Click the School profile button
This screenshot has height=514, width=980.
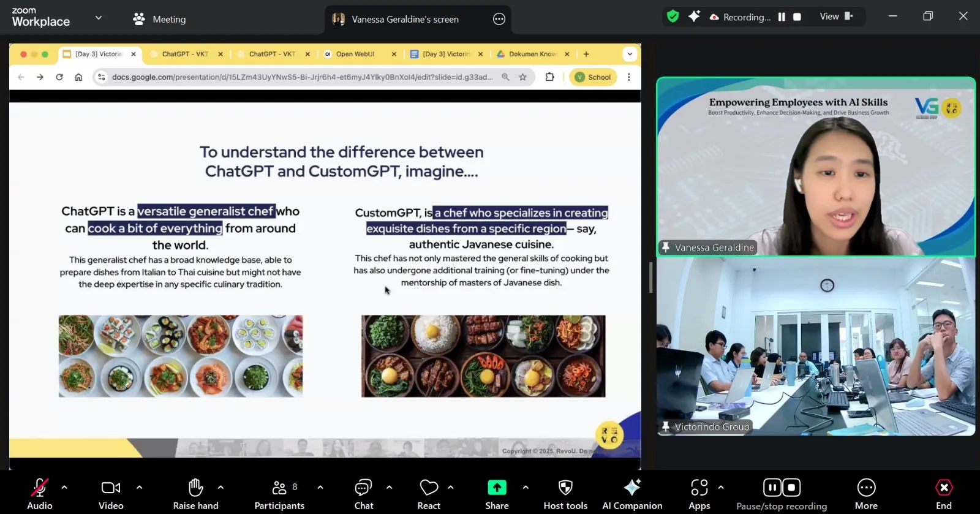point(593,77)
